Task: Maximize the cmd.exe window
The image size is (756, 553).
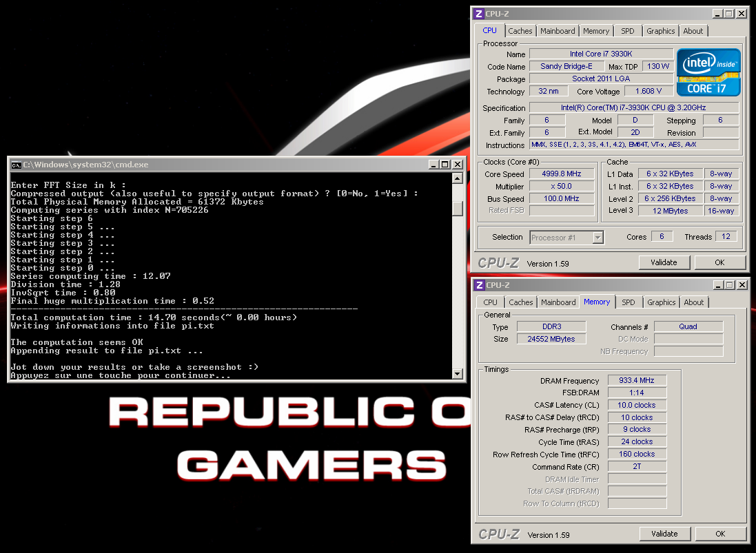Action: pos(445,165)
